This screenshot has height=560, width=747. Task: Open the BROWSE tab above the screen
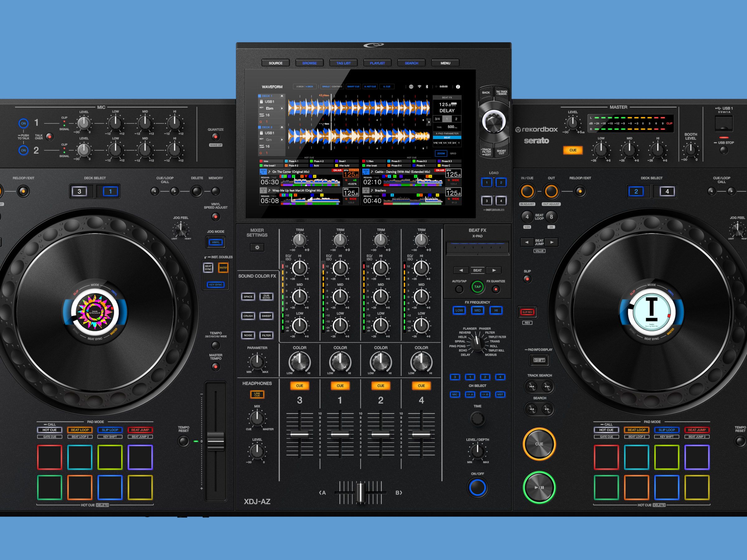pos(309,63)
